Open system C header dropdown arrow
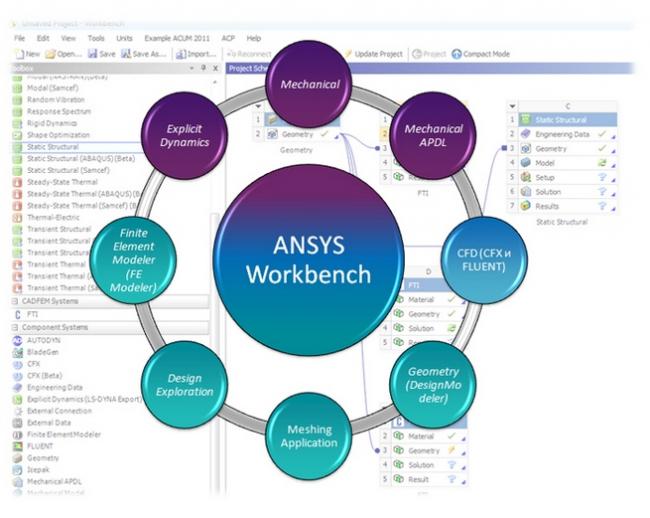Viewport: 650px width, 518px height. (512, 106)
